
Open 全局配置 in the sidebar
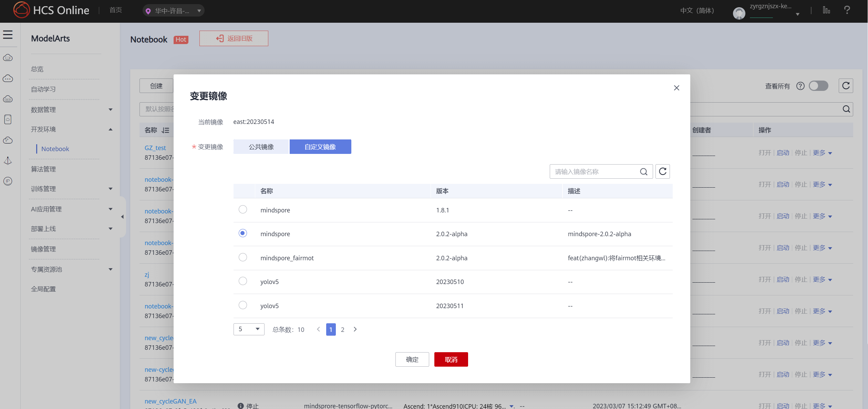click(43, 289)
